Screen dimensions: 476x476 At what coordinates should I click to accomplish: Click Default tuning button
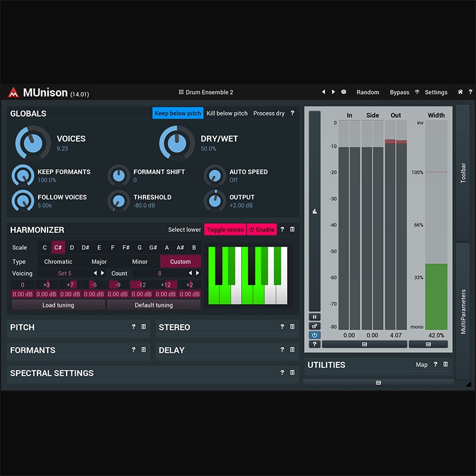[x=154, y=305]
